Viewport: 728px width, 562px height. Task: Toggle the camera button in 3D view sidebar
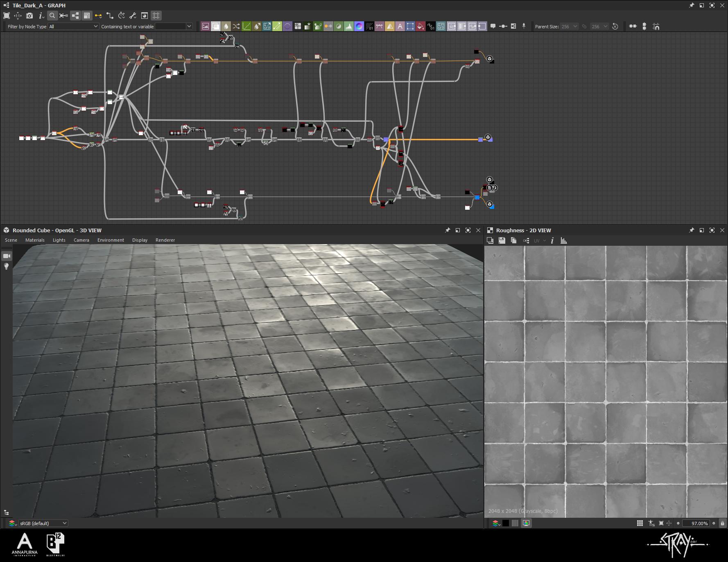(7, 256)
